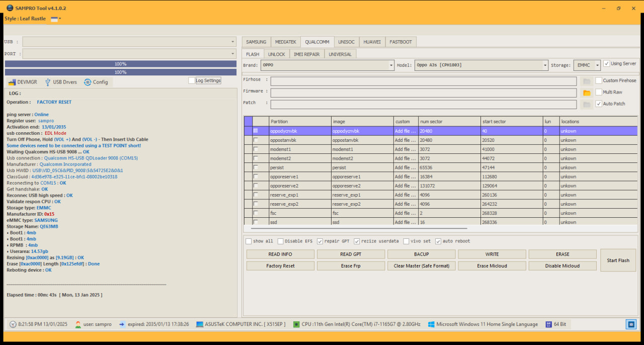Select the FLASH sub-tab

(253, 54)
